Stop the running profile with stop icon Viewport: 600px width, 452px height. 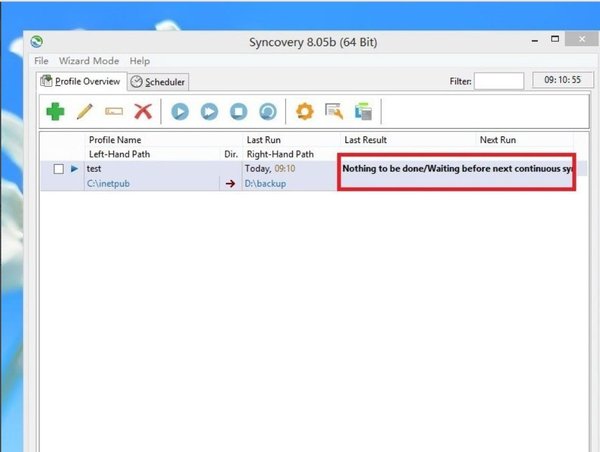238,111
